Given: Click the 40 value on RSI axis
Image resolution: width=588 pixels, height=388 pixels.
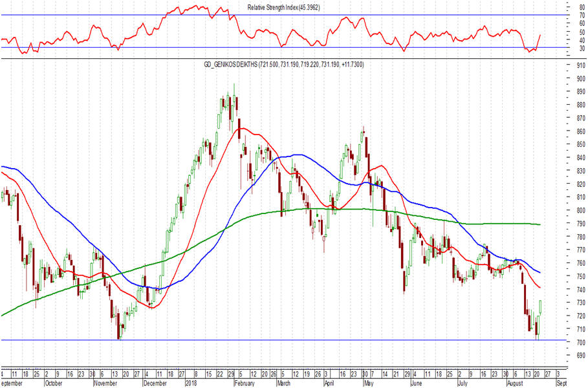Looking at the screenshot, I should pos(582,40).
